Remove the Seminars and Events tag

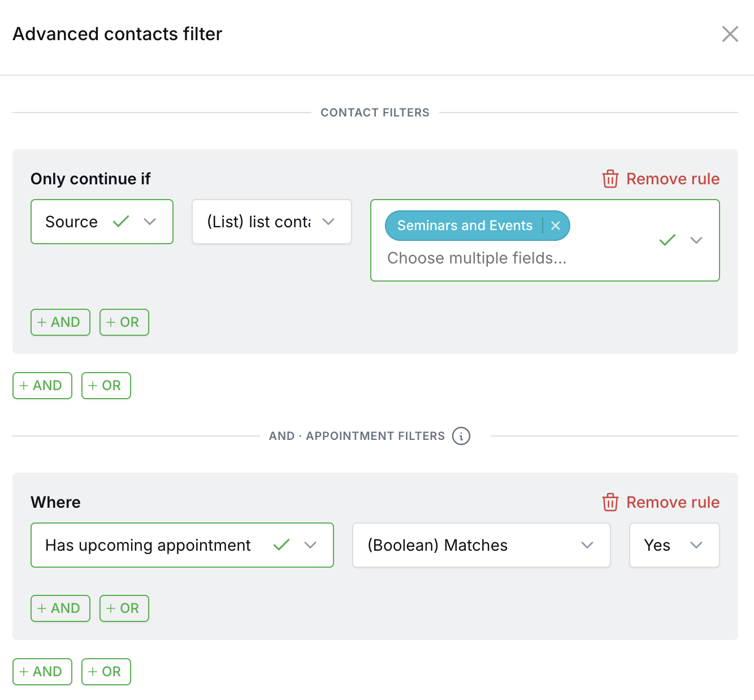[556, 226]
